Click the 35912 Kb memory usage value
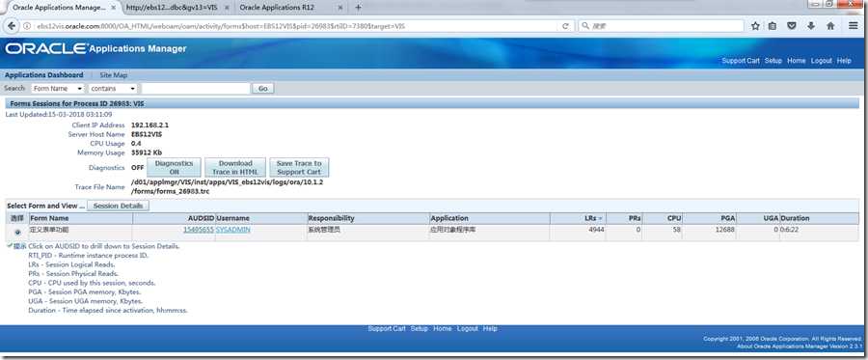The width and height of the screenshot is (868, 360). 147,152
